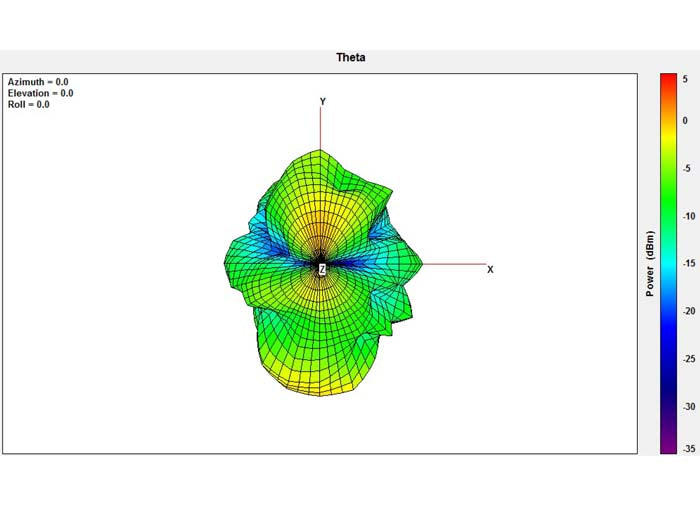700x530 pixels.
Task: Click the Y axis label
Action: [x=322, y=102]
